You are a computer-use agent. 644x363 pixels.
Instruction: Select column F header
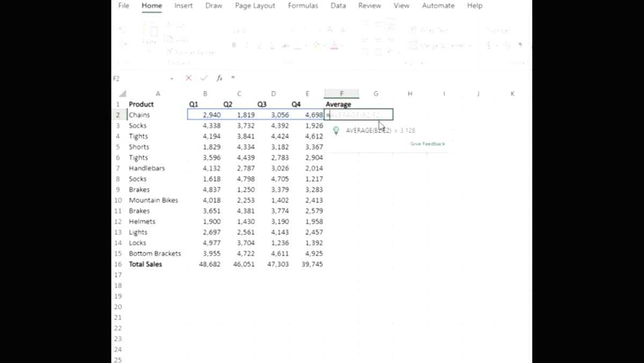(341, 93)
